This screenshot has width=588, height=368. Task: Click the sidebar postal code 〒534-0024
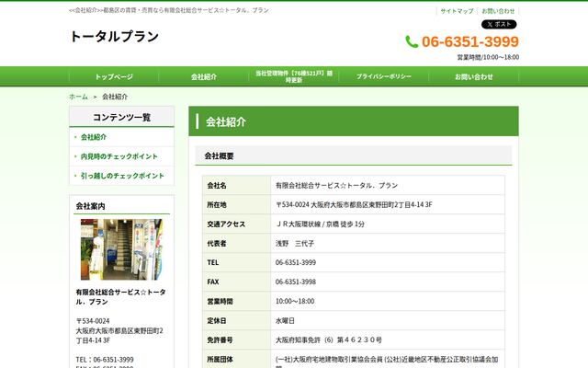93,321
